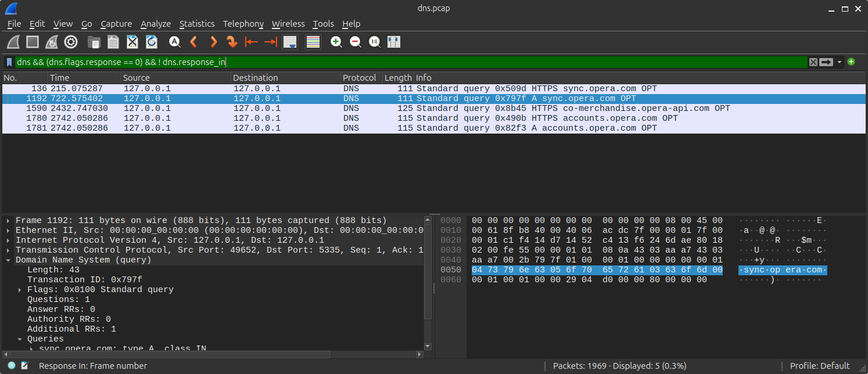Toggle packet list colorization
Viewport: 868px width, 374px height.
point(313,42)
